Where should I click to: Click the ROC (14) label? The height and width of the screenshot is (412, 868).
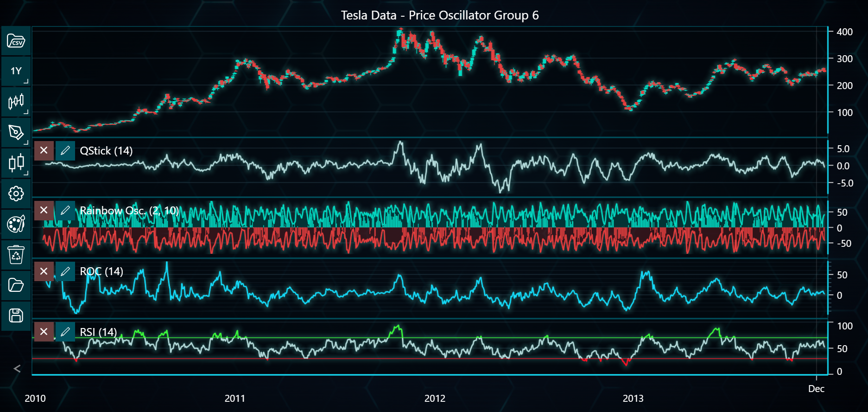[x=101, y=271]
